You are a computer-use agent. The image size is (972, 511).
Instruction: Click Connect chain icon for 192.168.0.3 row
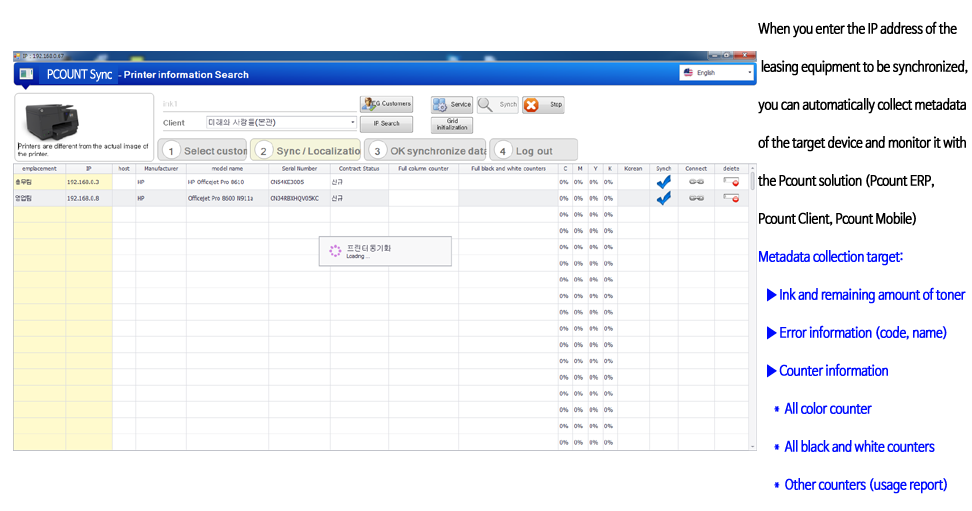[x=696, y=182]
